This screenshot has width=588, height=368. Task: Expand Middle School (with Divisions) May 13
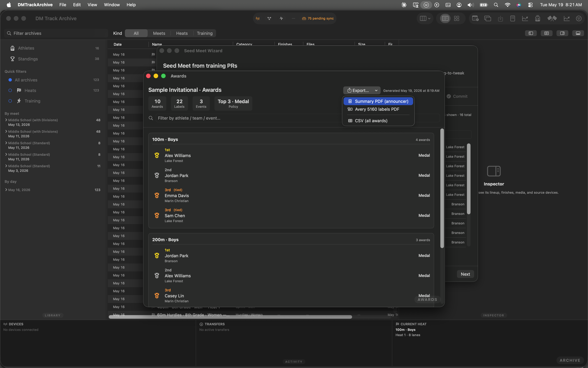[x=6, y=120]
